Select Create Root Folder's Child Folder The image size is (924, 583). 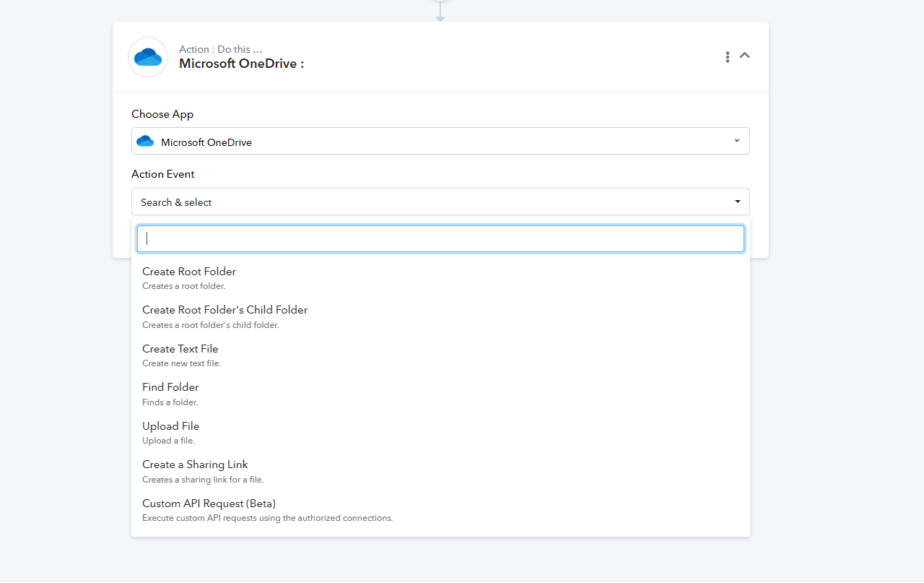point(440,316)
